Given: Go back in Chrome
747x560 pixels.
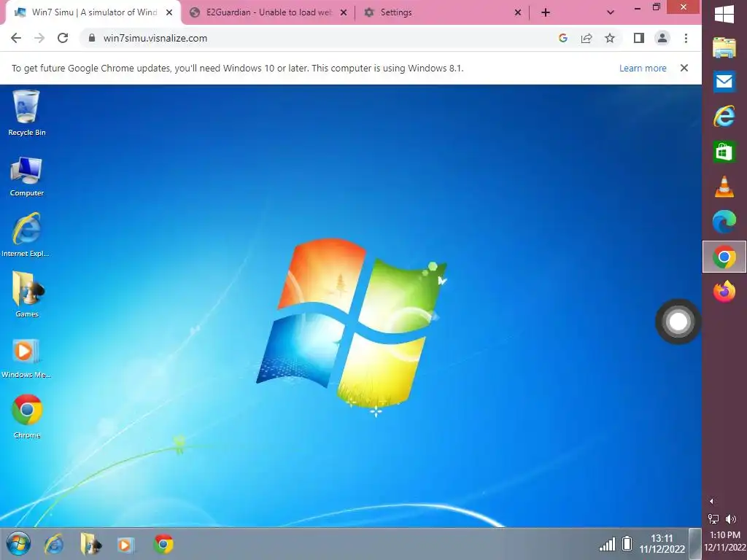Looking at the screenshot, I should point(16,38).
